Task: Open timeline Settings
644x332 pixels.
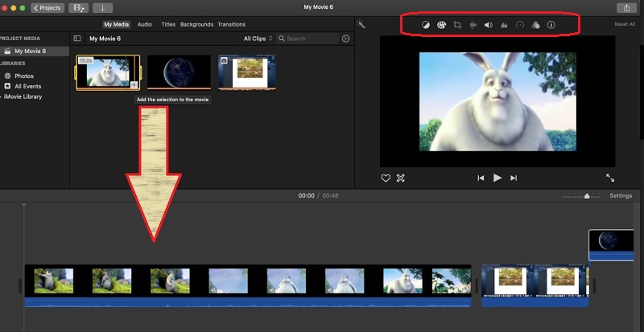Action: coord(621,196)
